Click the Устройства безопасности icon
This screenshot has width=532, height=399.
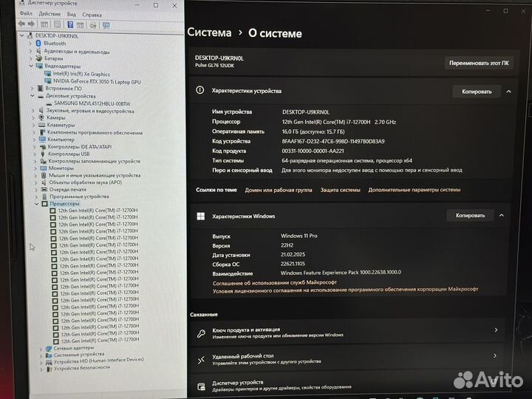(x=50, y=369)
